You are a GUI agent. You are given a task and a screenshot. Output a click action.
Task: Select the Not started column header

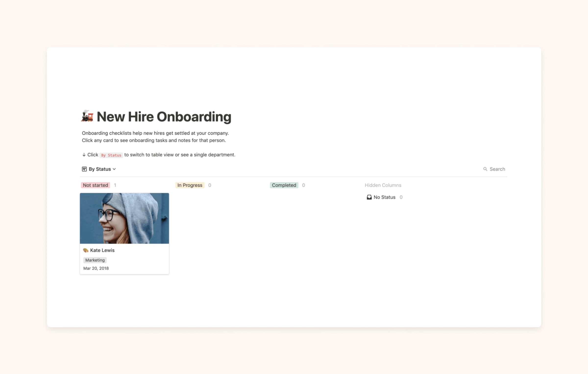95,185
